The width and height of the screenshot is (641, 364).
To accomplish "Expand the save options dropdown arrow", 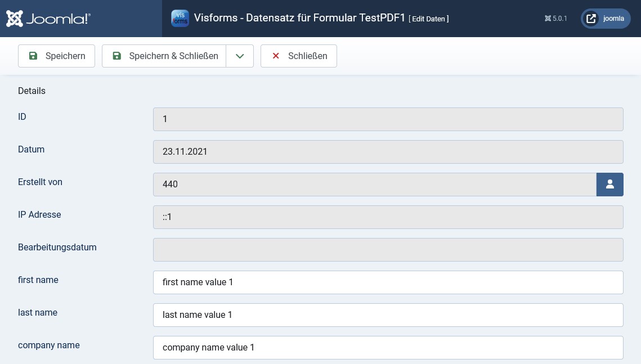I will click(x=240, y=56).
